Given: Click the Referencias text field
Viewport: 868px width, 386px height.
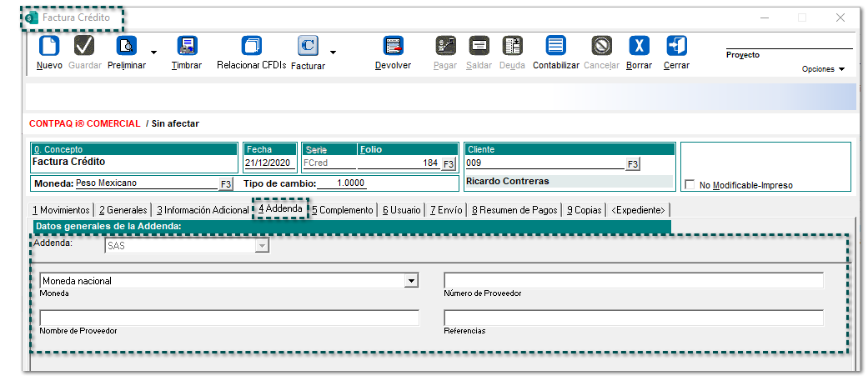Looking at the screenshot, I should click(633, 318).
